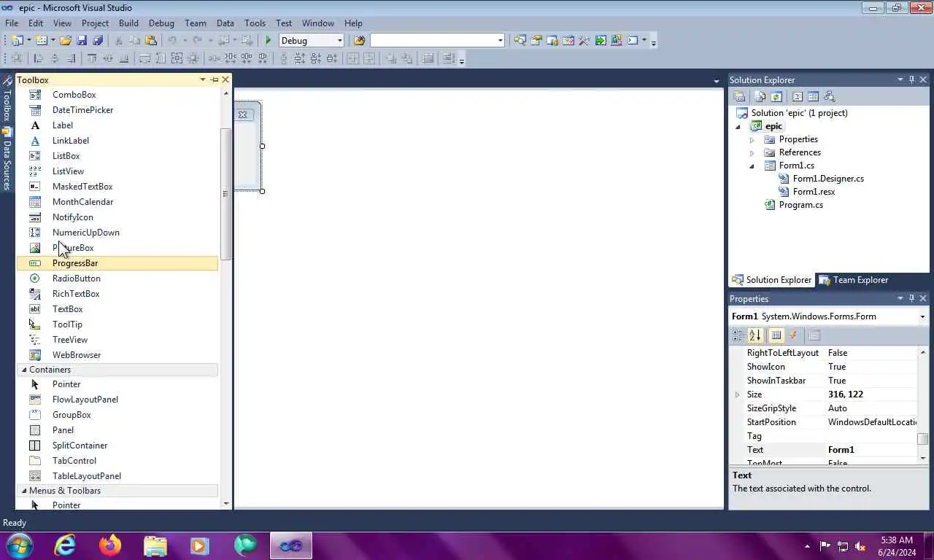The width and height of the screenshot is (934, 560).
Task: Click the Text property value field Form1
Action: pyautogui.click(x=871, y=450)
